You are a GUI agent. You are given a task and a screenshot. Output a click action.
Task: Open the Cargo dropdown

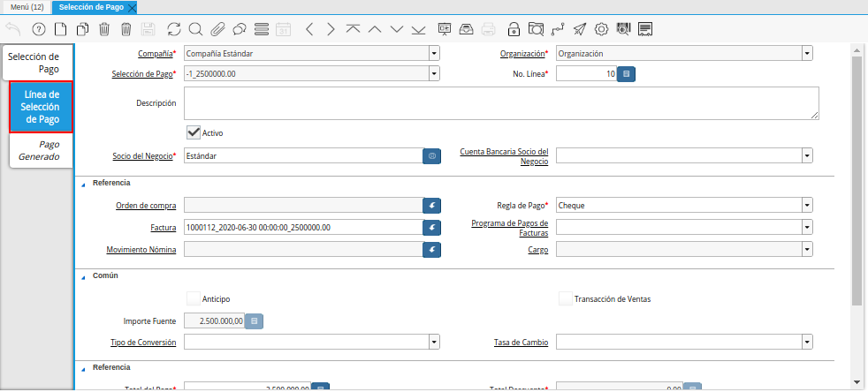point(808,249)
